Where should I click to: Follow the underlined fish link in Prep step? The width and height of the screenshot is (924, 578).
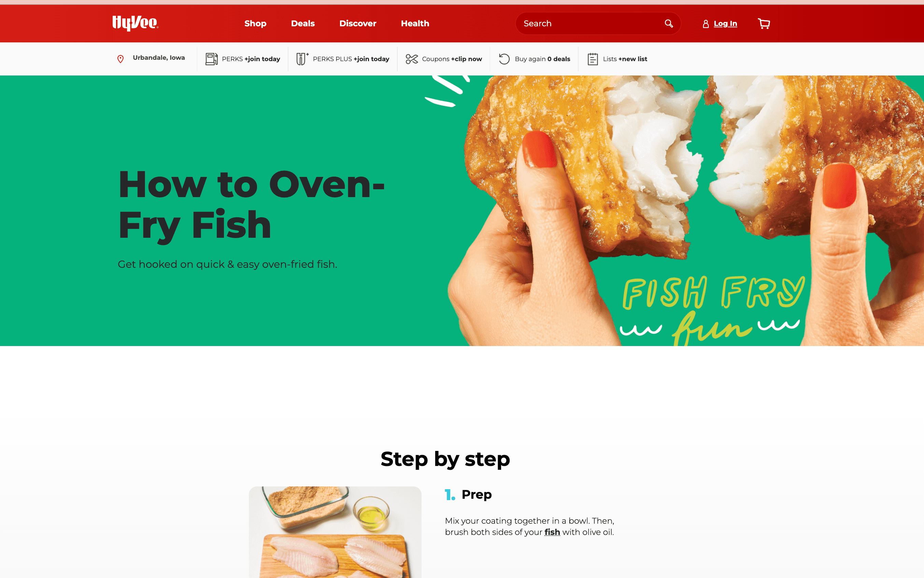(x=552, y=532)
